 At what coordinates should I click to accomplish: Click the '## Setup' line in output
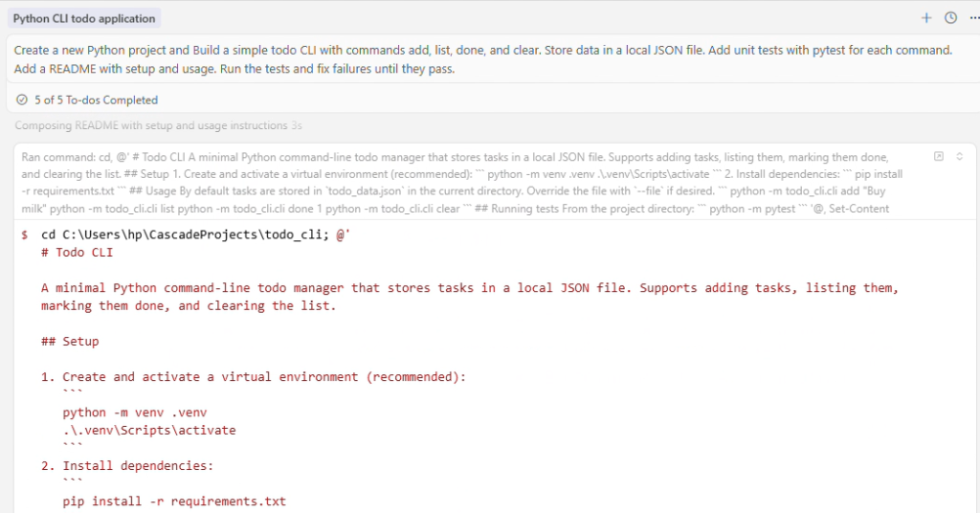click(x=70, y=341)
